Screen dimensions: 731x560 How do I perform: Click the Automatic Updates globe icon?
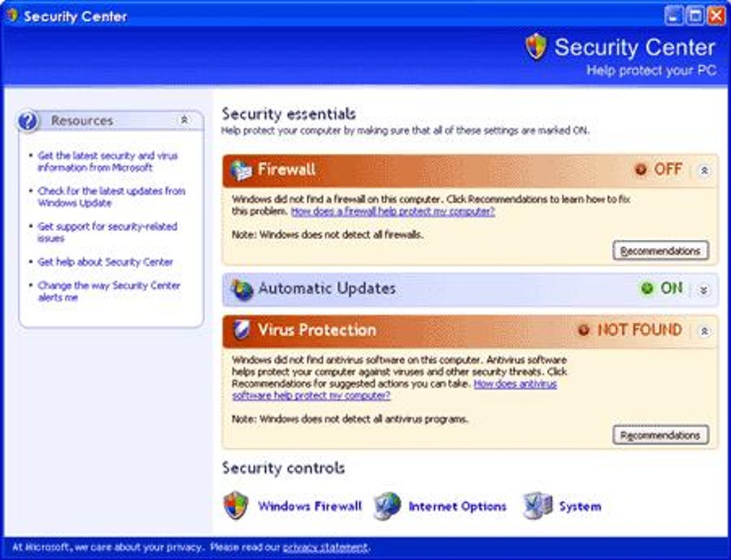point(242,290)
